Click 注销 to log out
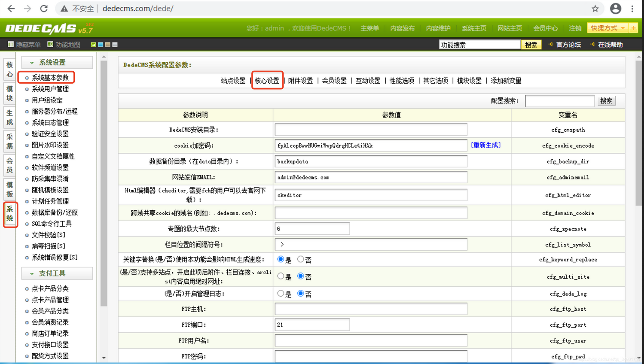The image size is (644, 364). tap(575, 28)
